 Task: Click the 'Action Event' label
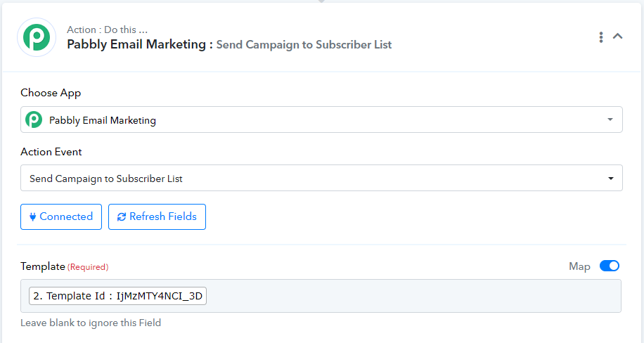[x=51, y=152]
